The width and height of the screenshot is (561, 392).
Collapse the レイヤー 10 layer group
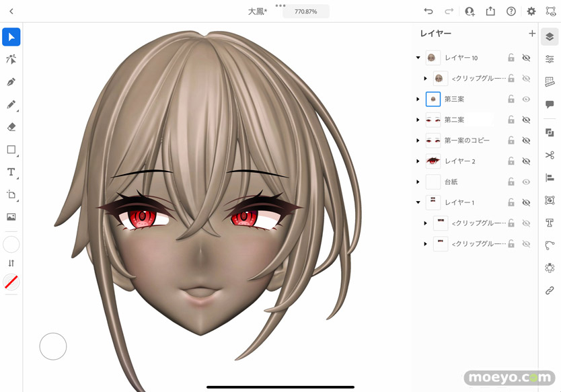[418, 58]
